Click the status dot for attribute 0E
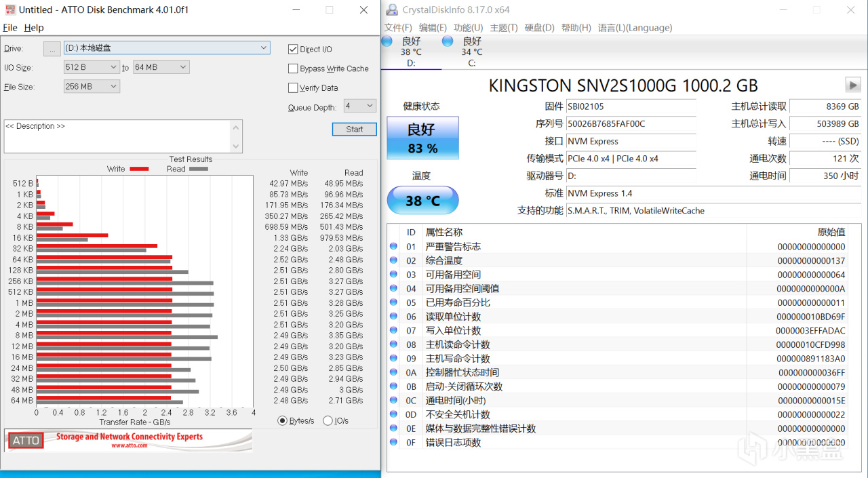 (393, 428)
